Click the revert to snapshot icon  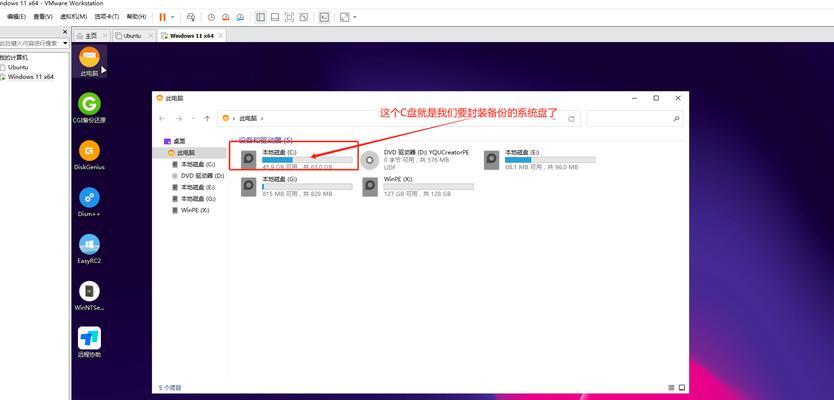pyautogui.click(x=226, y=17)
